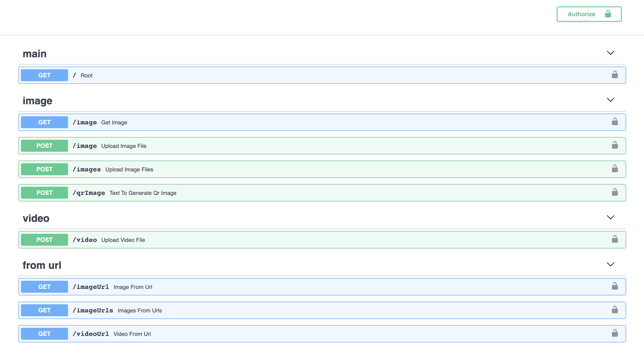Click the lock icon on GET Root endpoint
Viewport: 644px width, 356px height.
[x=614, y=75]
